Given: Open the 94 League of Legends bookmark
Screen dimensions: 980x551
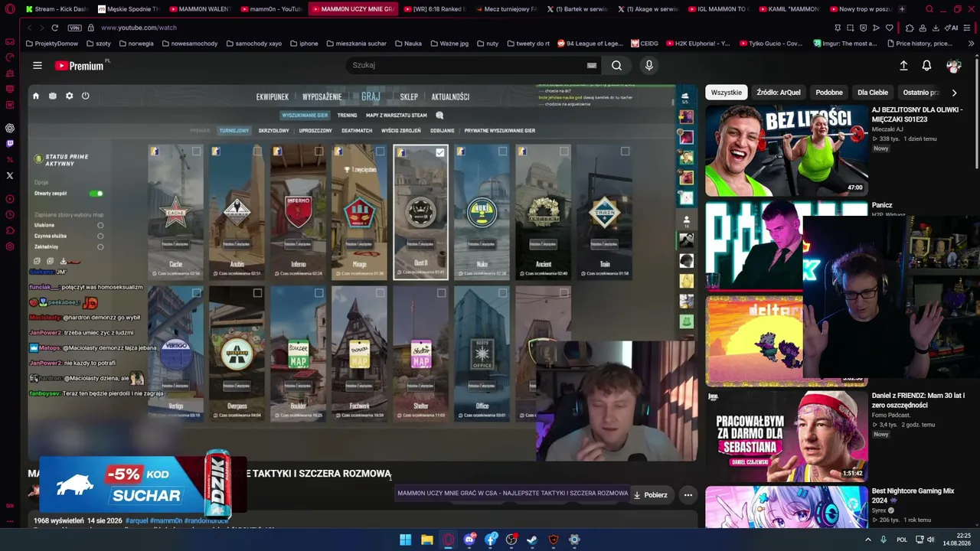Looking at the screenshot, I should tap(590, 44).
